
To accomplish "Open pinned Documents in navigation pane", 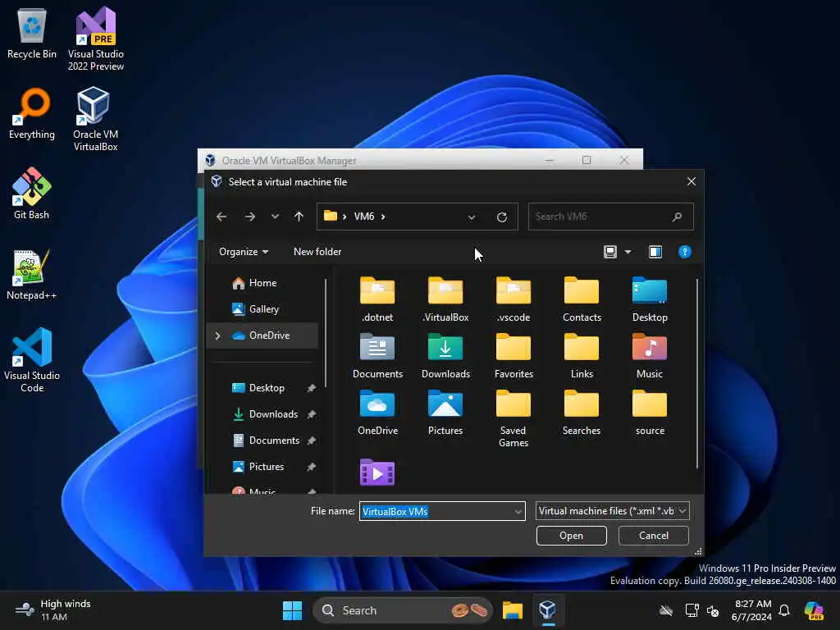I will point(274,441).
